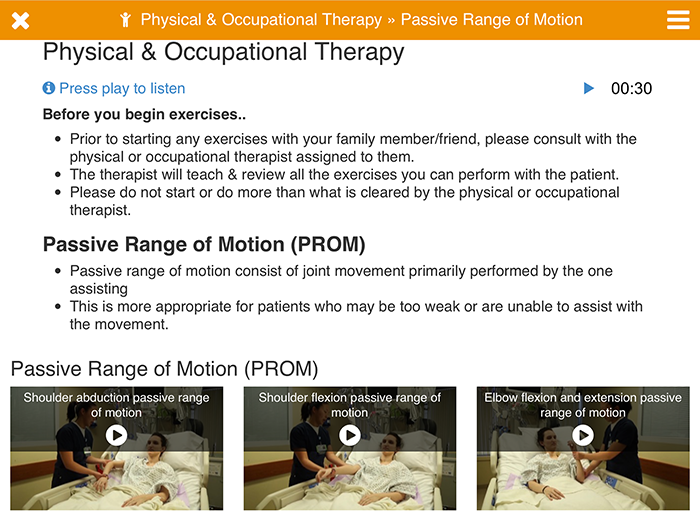This screenshot has width=700, height=525.
Task: Click the person icon in header
Action: (125, 20)
